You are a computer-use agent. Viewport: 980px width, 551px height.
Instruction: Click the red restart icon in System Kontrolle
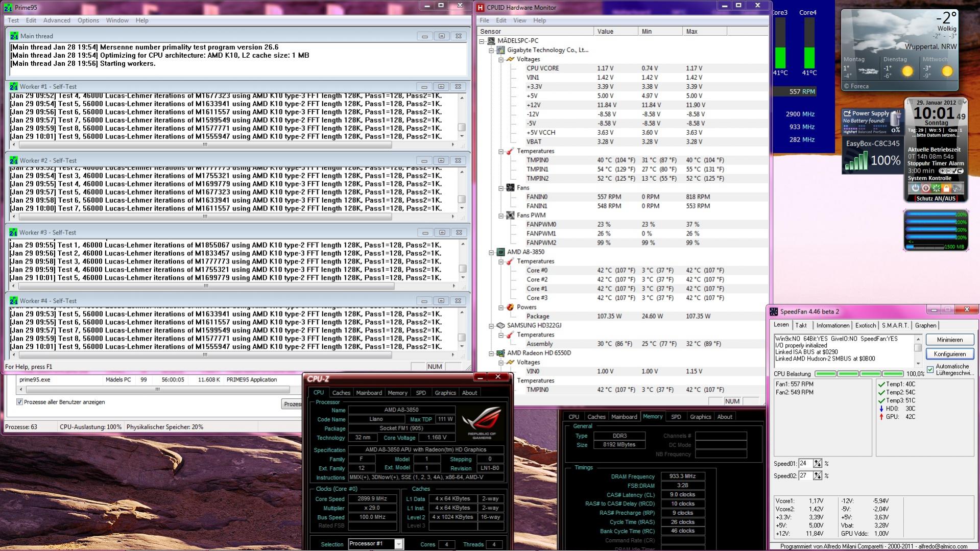coord(926,188)
